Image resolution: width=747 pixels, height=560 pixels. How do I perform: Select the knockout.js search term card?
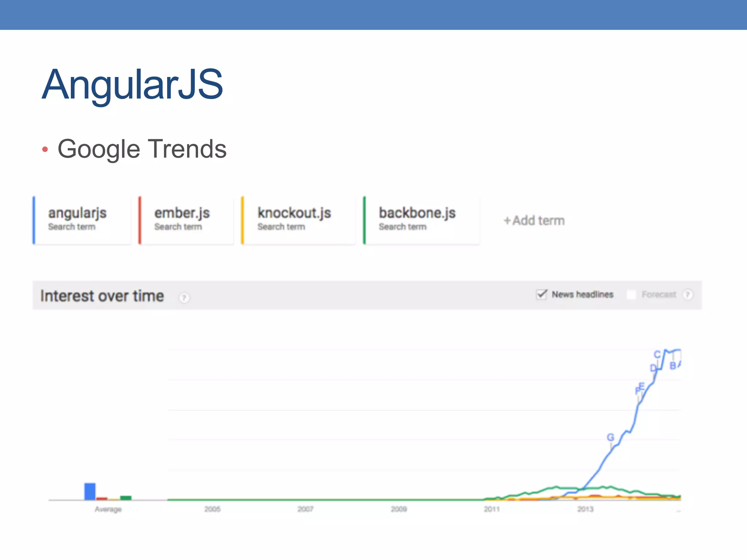click(x=298, y=220)
